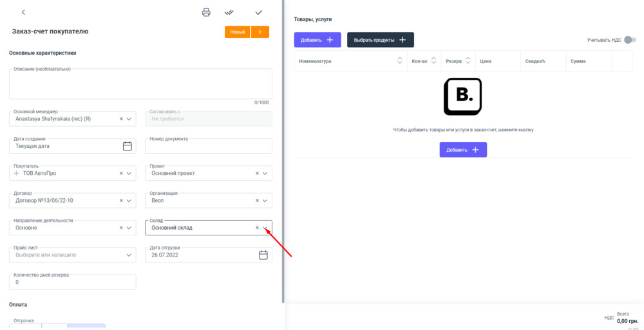Open the Проект dropdown list

[x=265, y=174]
